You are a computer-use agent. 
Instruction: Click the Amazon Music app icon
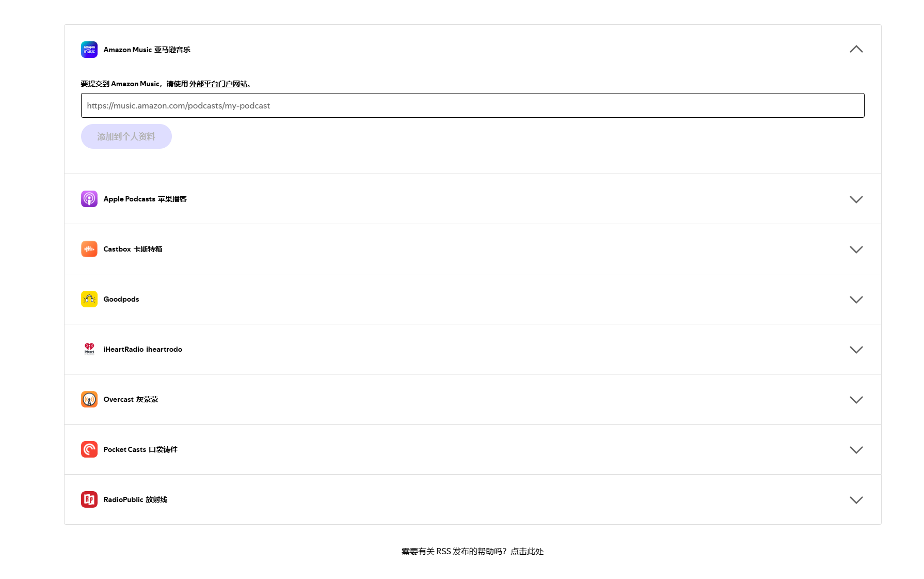[89, 50]
